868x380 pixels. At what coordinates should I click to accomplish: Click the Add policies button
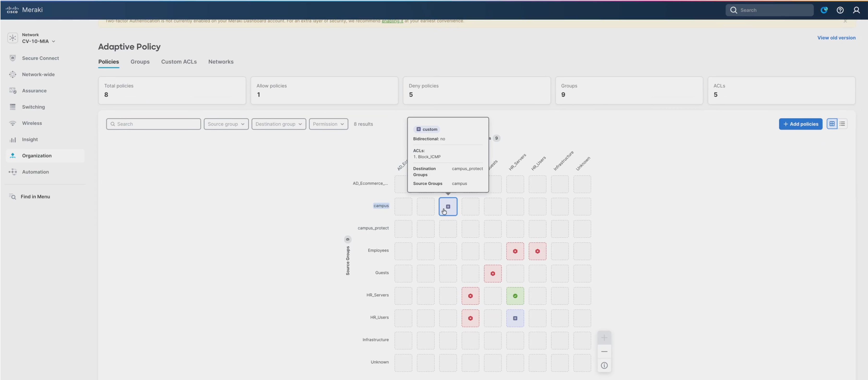coord(800,124)
